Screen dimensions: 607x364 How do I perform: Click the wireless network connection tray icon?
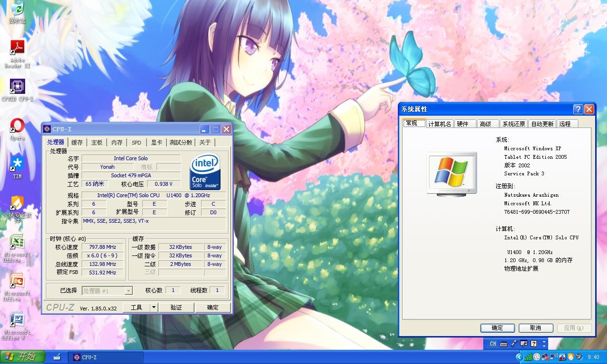554,357
